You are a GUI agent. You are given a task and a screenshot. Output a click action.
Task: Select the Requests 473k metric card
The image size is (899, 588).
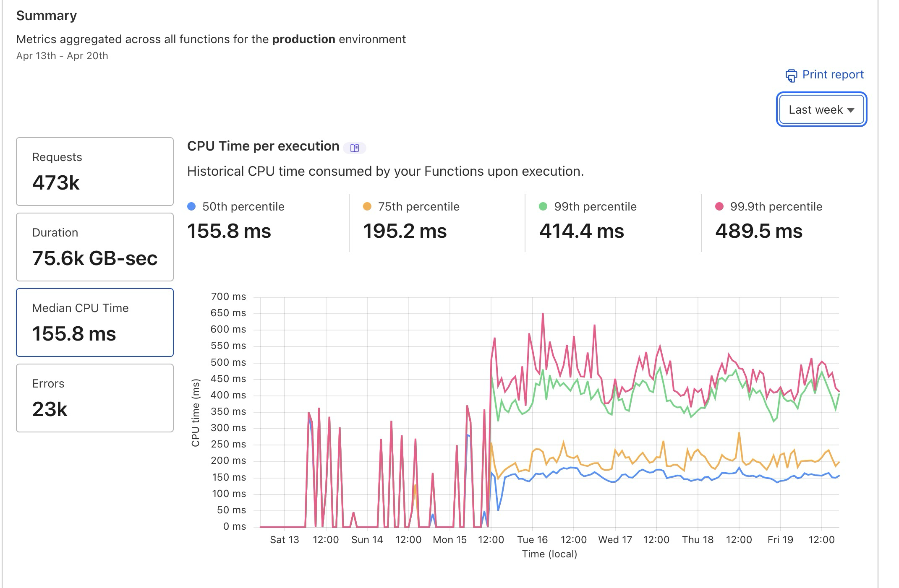pyautogui.click(x=95, y=172)
